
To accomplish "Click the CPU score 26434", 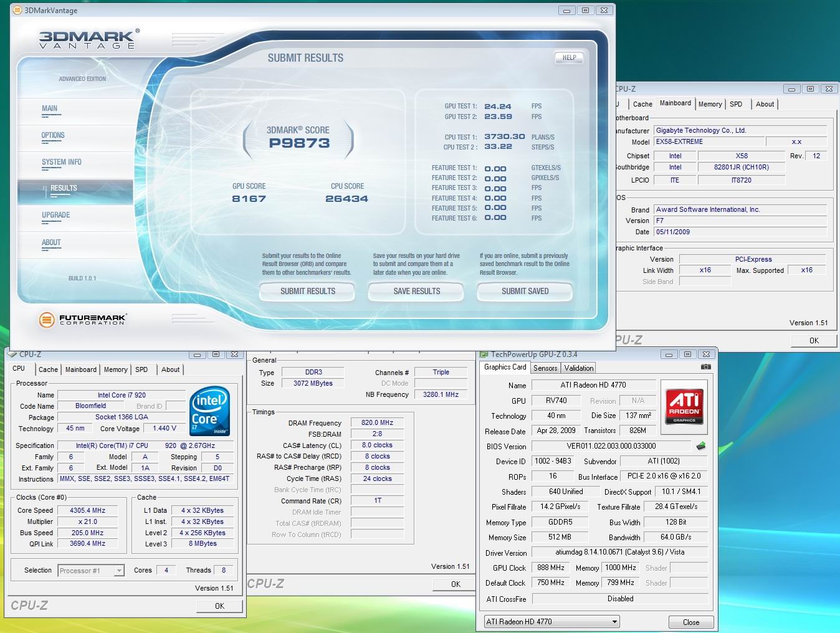I will pos(346,199).
